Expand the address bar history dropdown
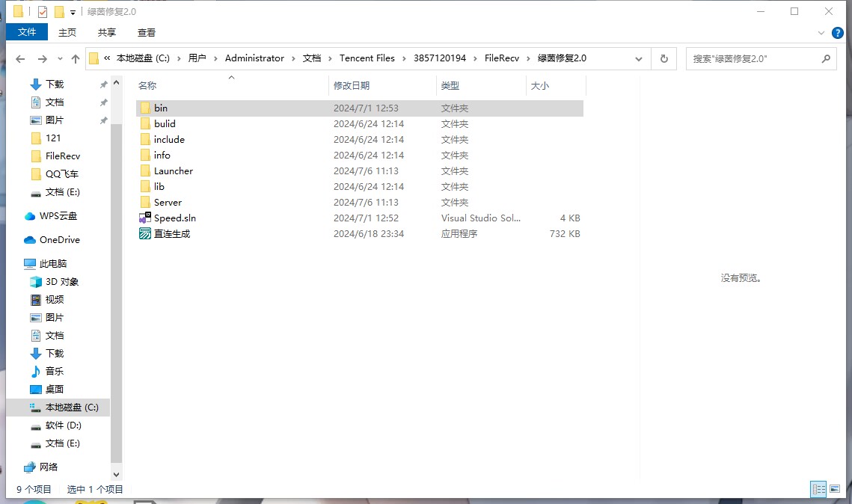Image resolution: width=852 pixels, height=504 pixels. (639, 58)
